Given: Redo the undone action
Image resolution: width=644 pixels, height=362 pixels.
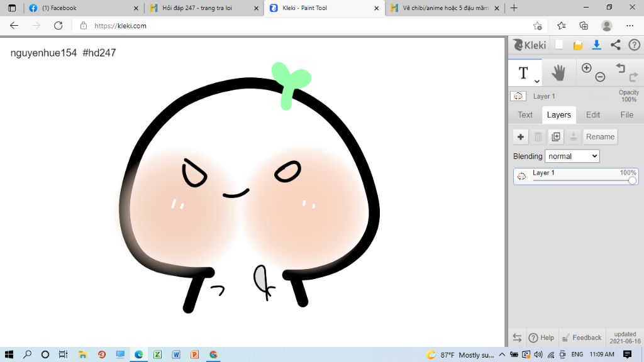Looking at the screenshot, I should [634, 77].
